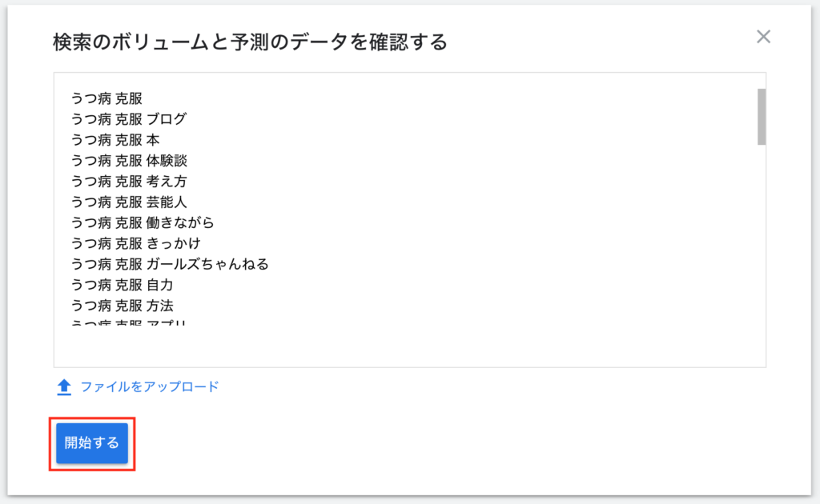Click the line うつ病 克服 本
The image size is (820, 504).
[115, 140]
